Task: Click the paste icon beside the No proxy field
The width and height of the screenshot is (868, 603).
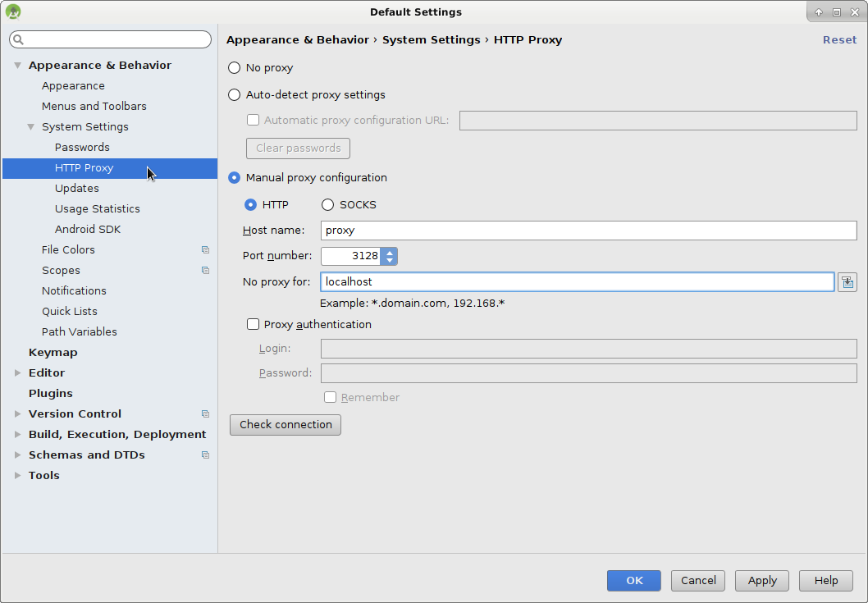Action: tap(847, 281)
